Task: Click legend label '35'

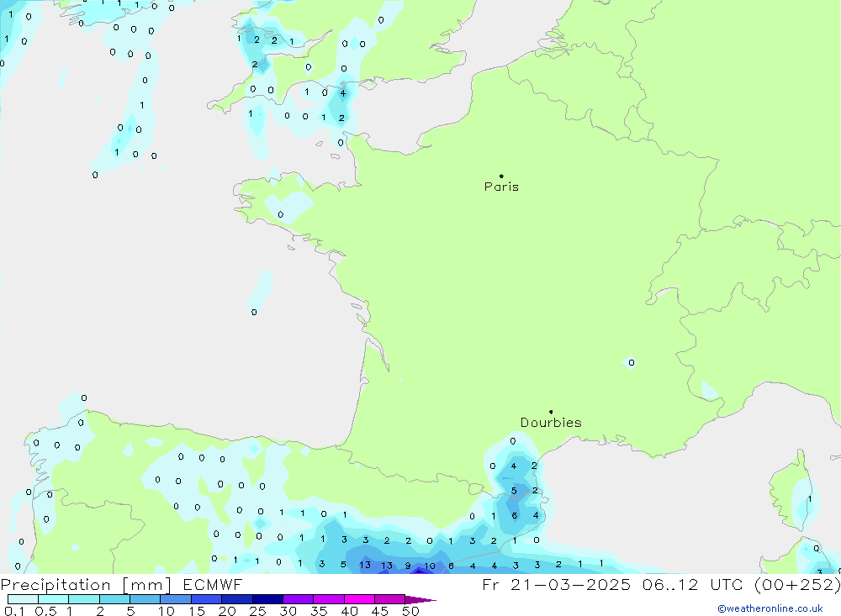Action: click(319, 611)
